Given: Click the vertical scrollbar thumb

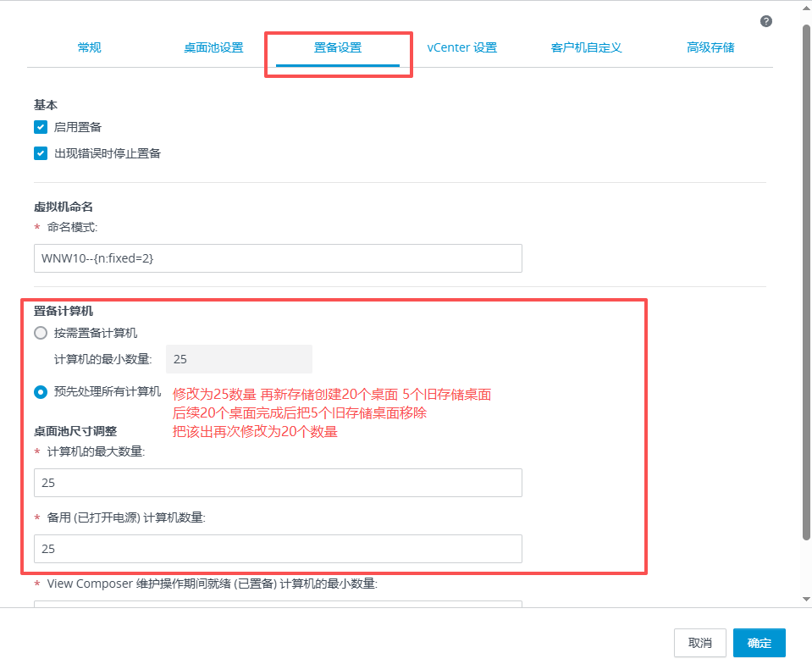Looking at the screenshot, I should (x=806, y=279).
